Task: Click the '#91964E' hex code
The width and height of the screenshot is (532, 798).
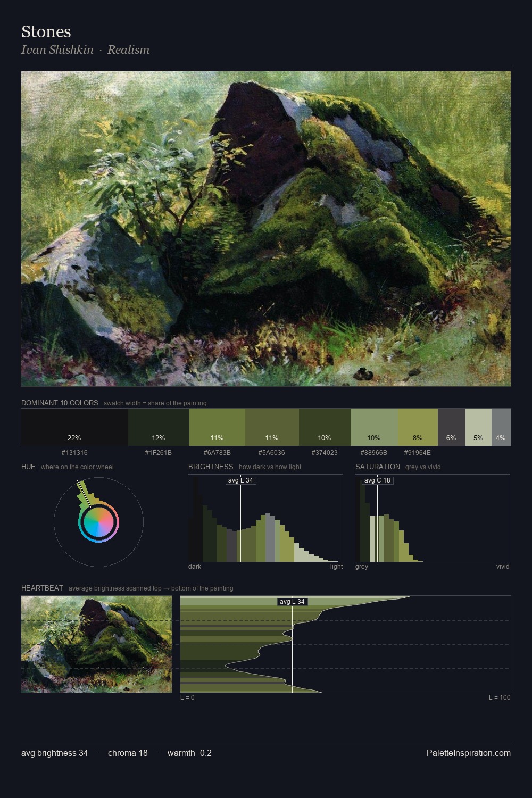Action: [x=418, y=453]
